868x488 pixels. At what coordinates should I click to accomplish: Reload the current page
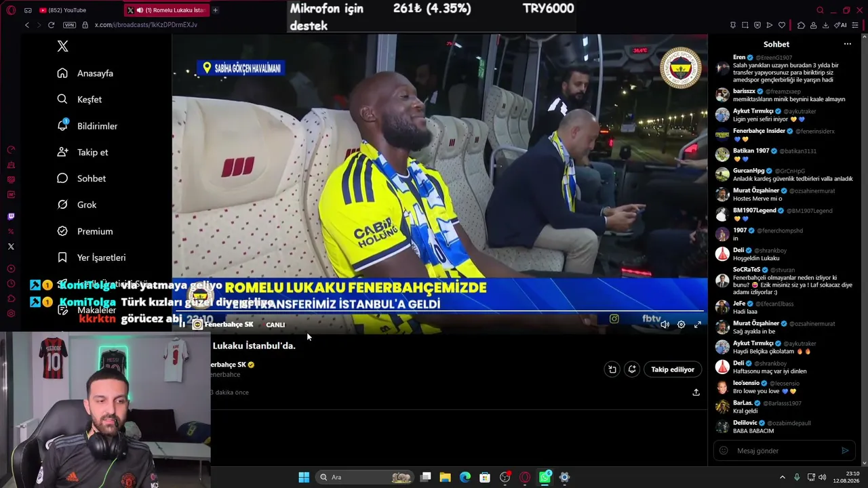[51, 25]
